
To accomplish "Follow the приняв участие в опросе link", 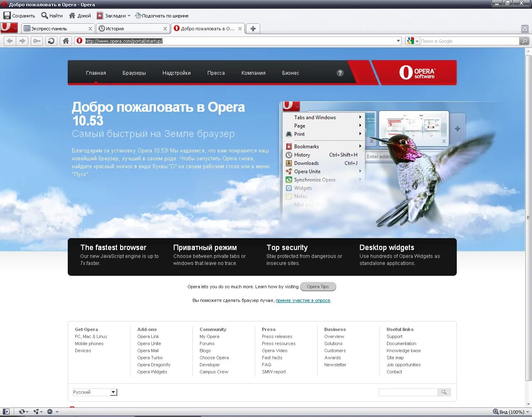I will (x=303, y=300).
